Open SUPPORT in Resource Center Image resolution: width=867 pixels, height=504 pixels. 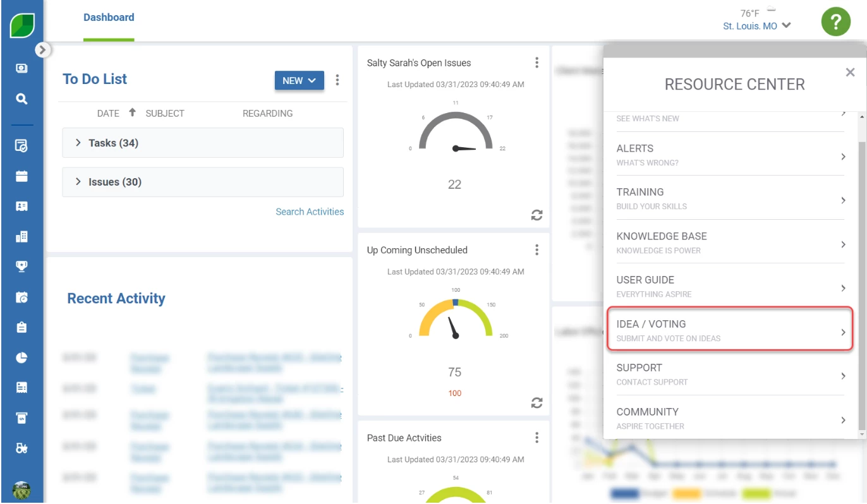(x=731, y=374)
